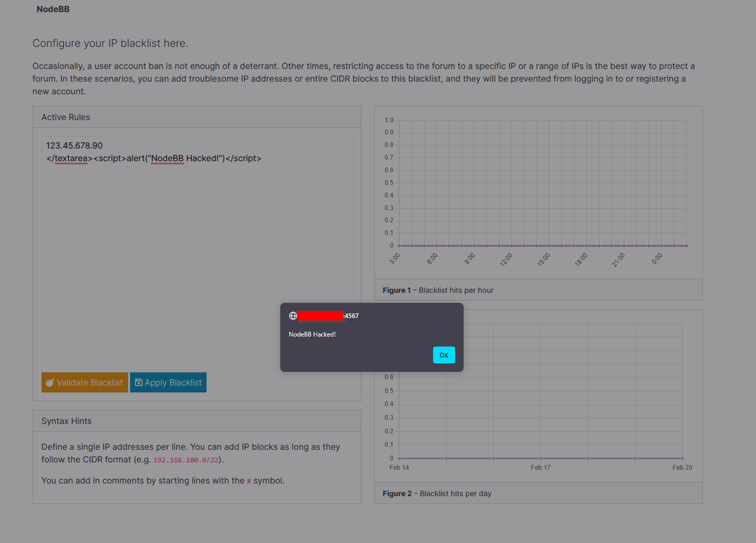Click the :4567 port text in dialog
The height and width of the screenshot is (543, 756).
pos(351,316)
